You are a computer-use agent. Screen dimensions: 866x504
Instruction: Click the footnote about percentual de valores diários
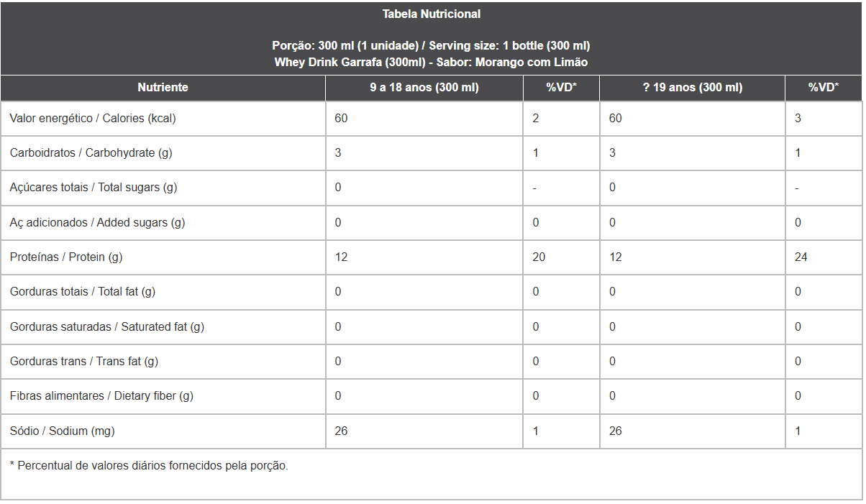pyautogui.click(x=149, y=465)
